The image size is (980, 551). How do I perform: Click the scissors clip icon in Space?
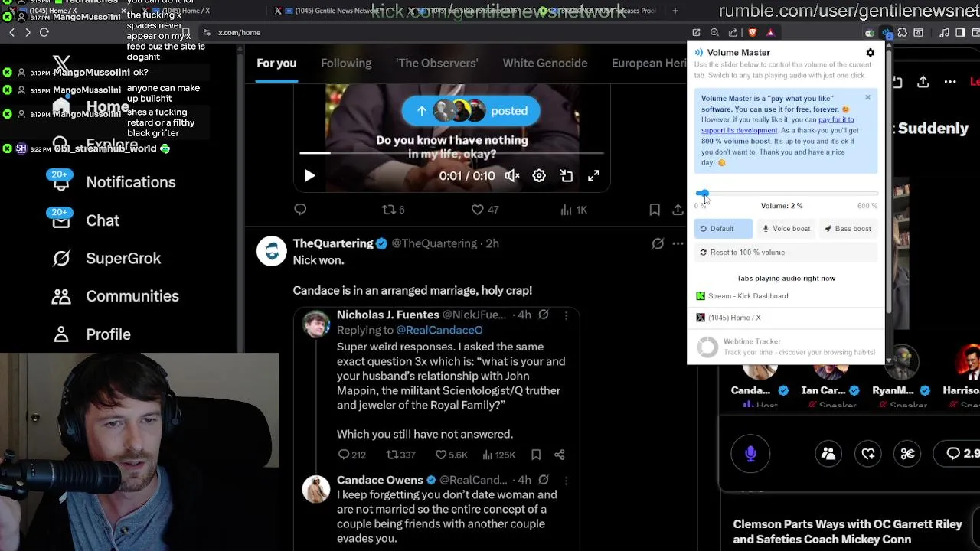click(x=907, y=454)
